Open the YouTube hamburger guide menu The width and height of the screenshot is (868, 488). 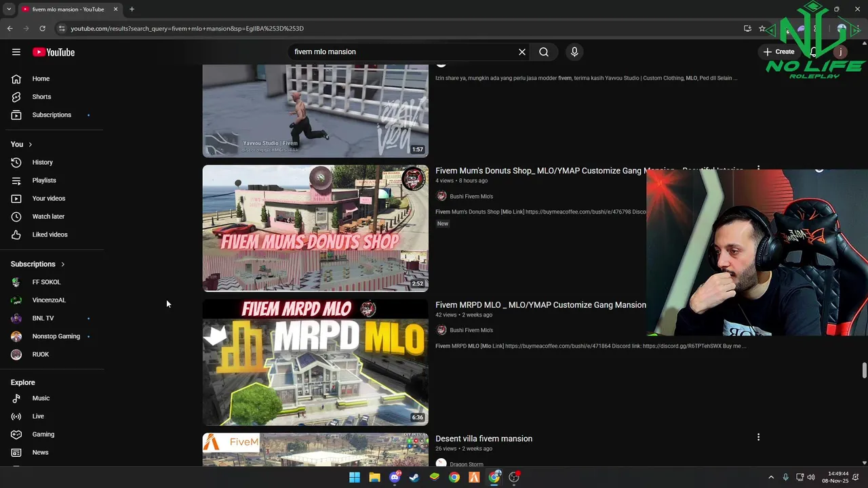tap(16, 52)
